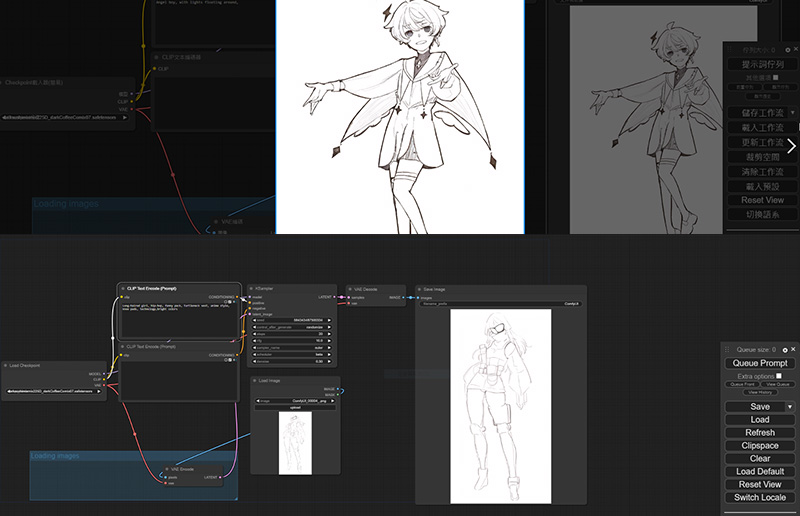Open checkpoint combo in the Chinese Checkpoint node
Viewport: 800px width, 516px height.
click(63, 117)
